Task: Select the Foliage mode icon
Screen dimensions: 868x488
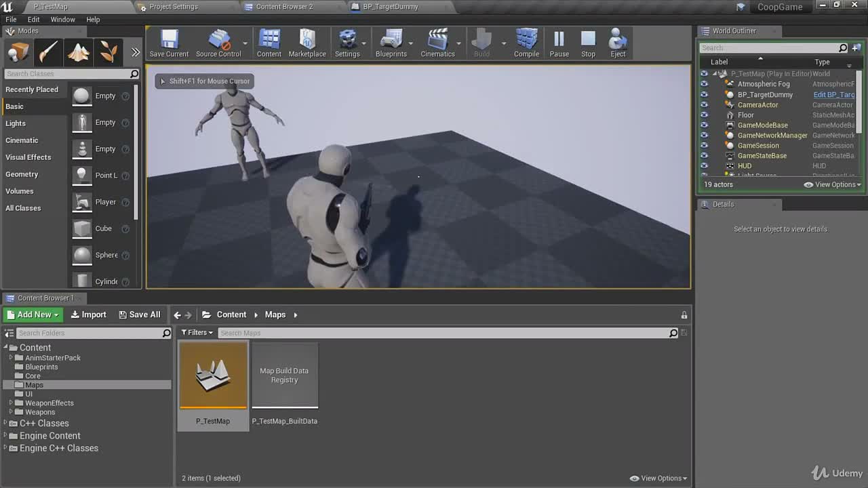Action: click(108, 52)
